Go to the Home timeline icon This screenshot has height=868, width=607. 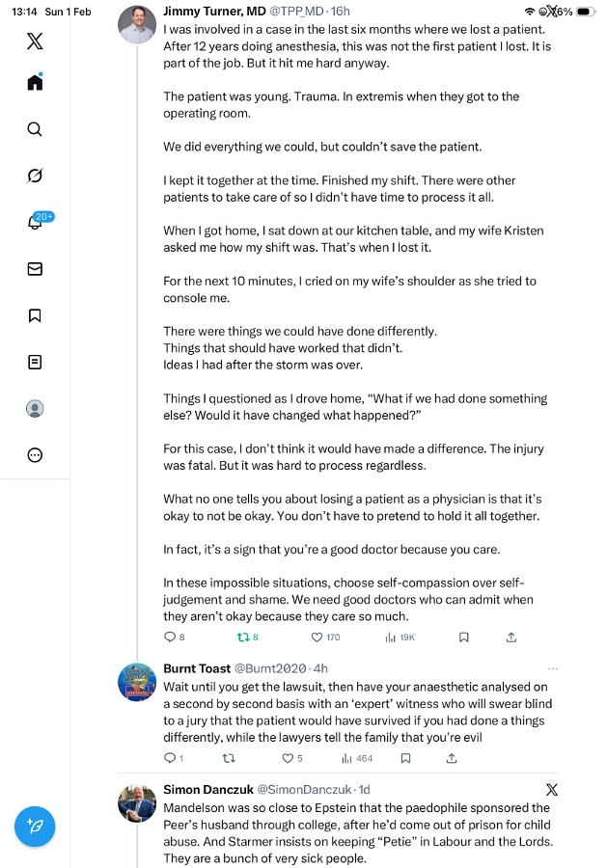tap(35, 82)
